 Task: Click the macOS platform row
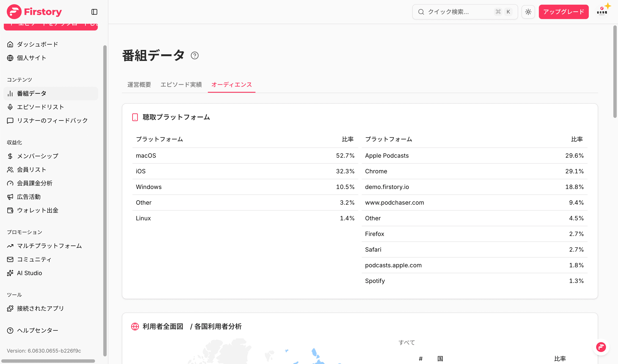[x=245, y=156]
